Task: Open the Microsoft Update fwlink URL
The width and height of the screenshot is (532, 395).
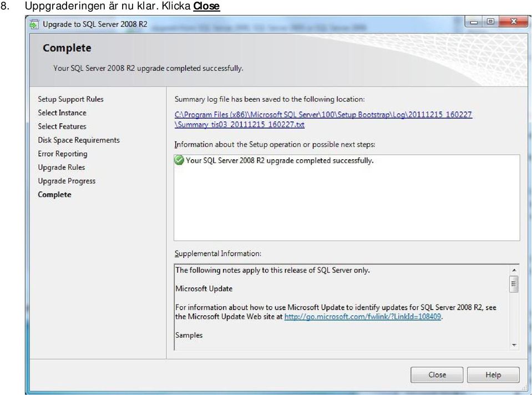Action: (363, 317)
